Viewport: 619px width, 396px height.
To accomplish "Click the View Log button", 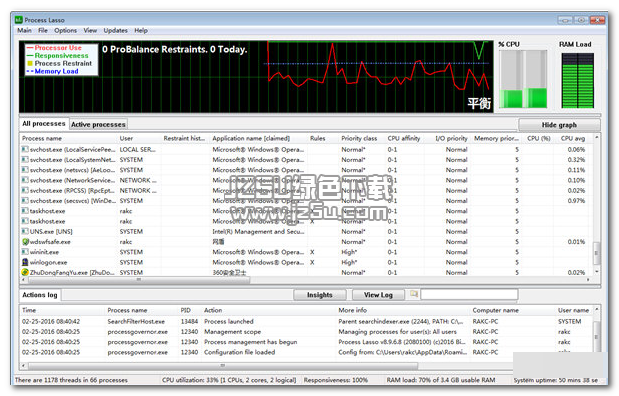I will point(378,295).
